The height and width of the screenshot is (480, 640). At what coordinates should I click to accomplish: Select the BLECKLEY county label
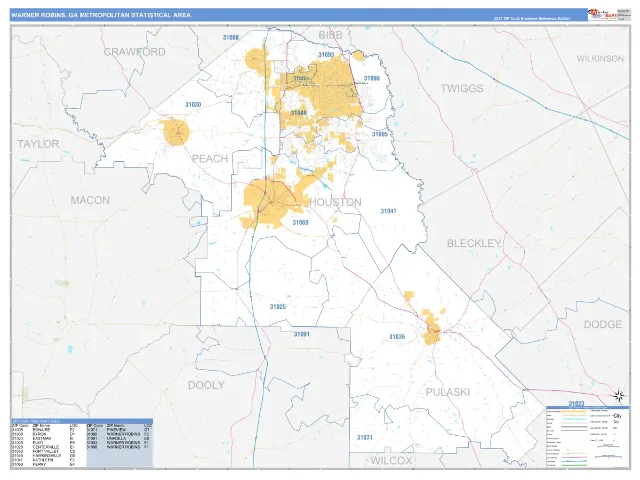473,243
